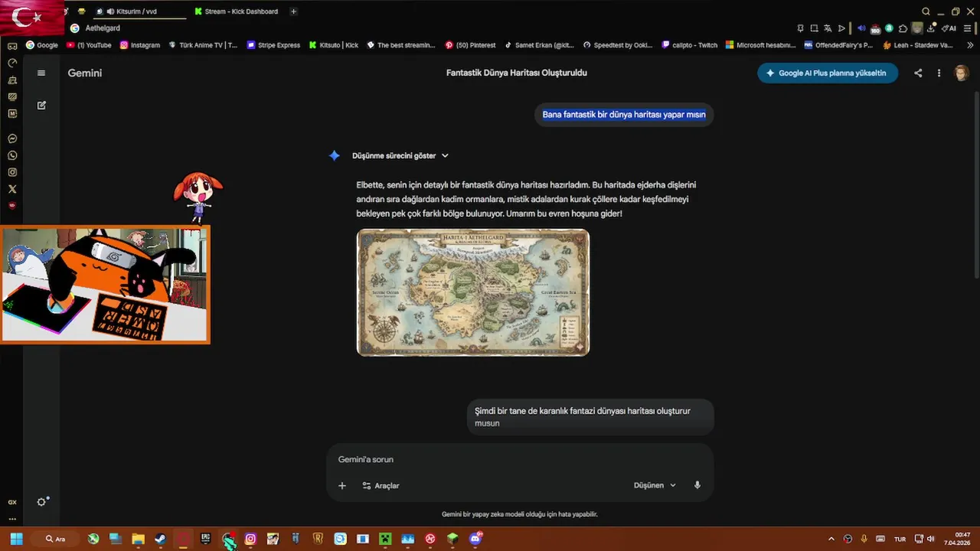Open the Kitsuto | Kick bookmark

click(334, 45)
